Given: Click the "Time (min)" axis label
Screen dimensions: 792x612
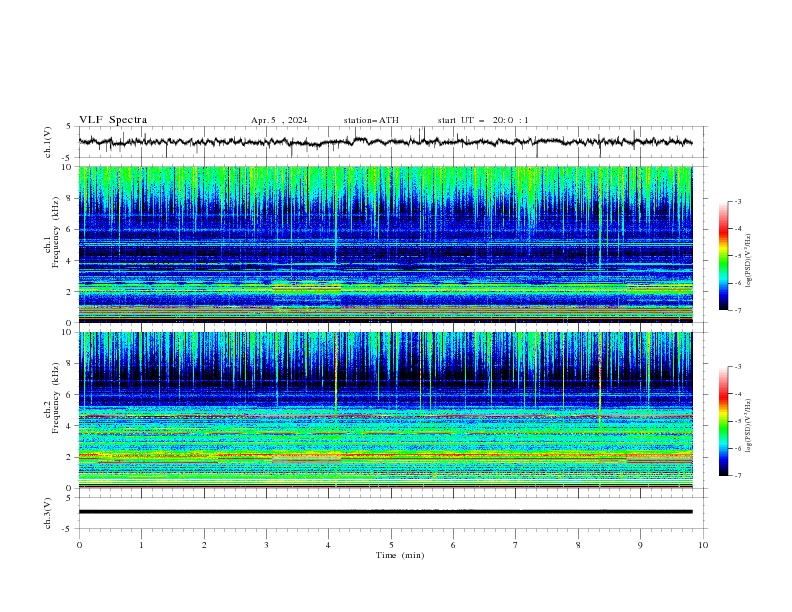Looking at the screenshot, I should tap(400, 555).
